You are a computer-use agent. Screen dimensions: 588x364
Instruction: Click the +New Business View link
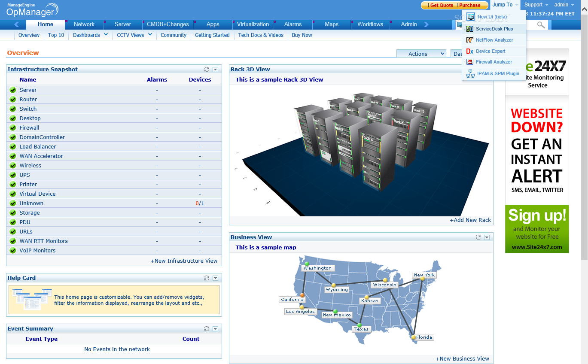coord(462,358)
